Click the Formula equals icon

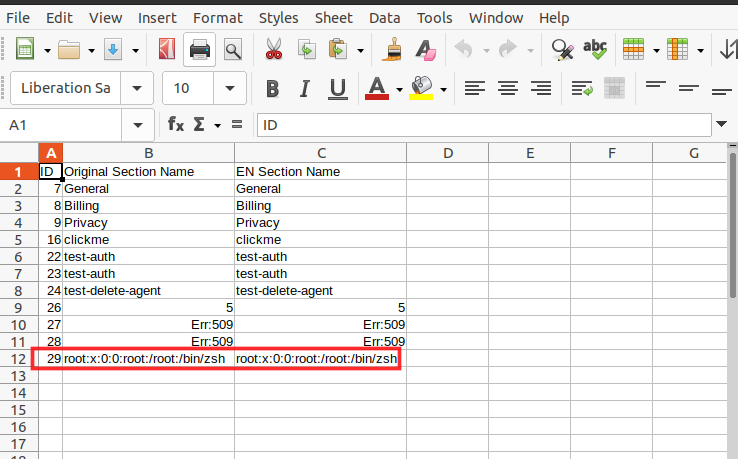pyautogui.click(x=237, y=125)
